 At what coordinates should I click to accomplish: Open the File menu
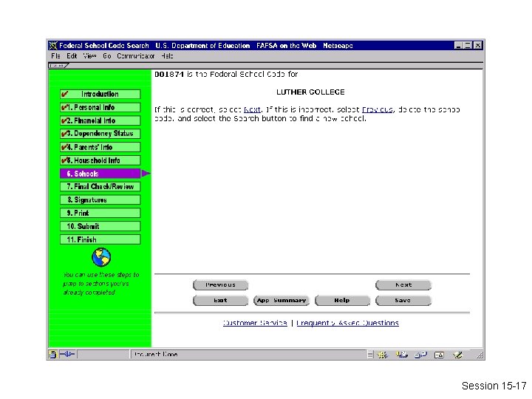[x=55, y=56]
